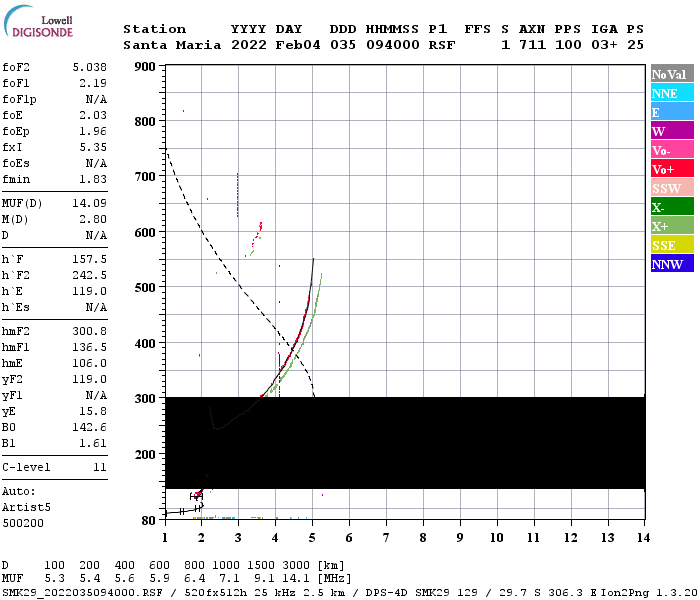Click the hmF2 value 300.8
Screen dimensions: 700x600
pyautogui.click(x=90, y=331)
